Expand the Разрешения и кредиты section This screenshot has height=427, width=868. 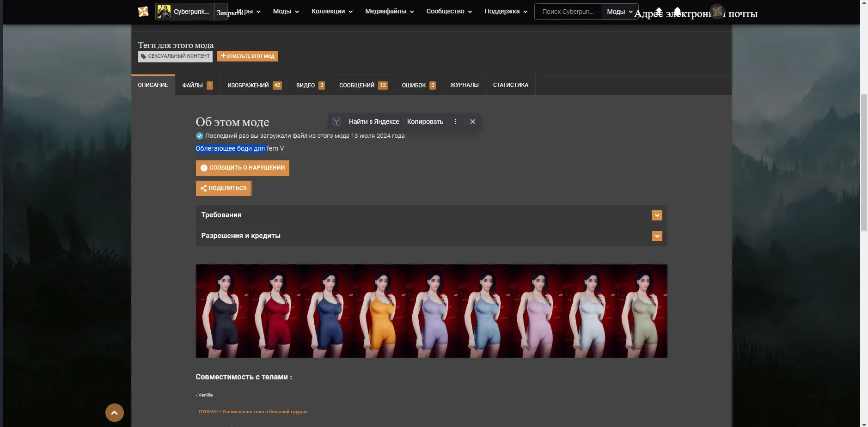click(431, 236)
